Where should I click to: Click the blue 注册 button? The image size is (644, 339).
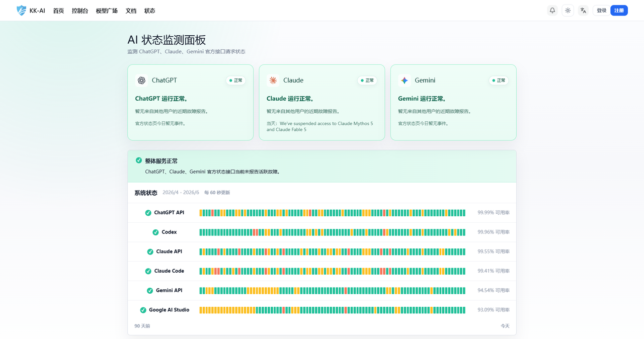[619, 11]
